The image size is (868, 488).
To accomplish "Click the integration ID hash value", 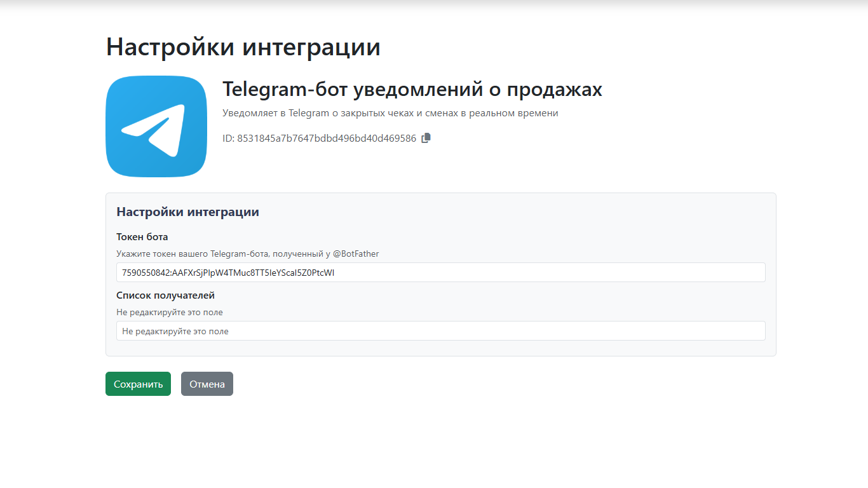I will click(x=327, y=139).
